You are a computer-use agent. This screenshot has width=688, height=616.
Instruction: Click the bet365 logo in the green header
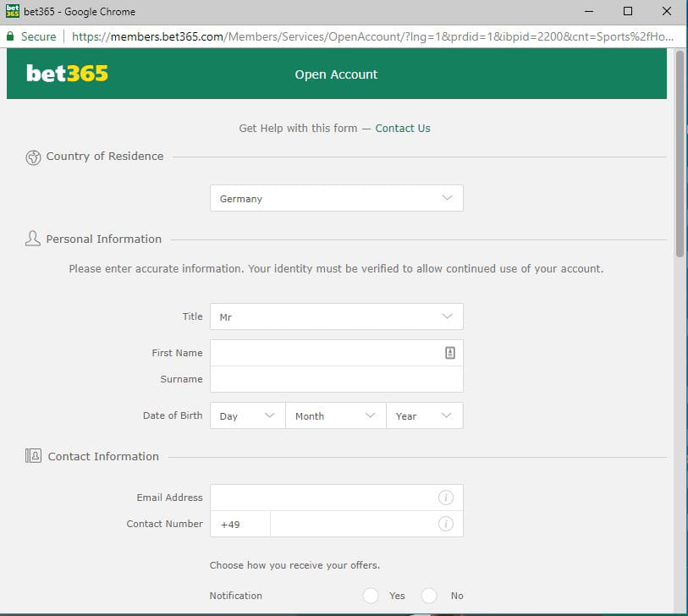click(67, 74)
